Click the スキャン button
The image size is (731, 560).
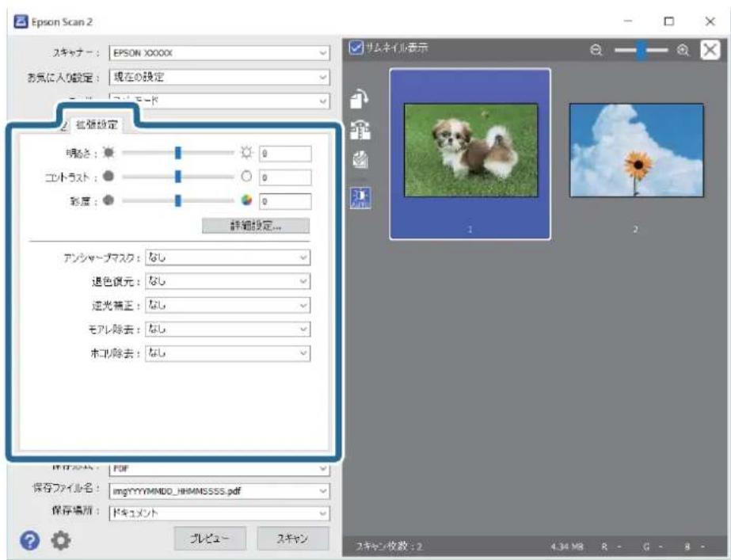[292, 539]
